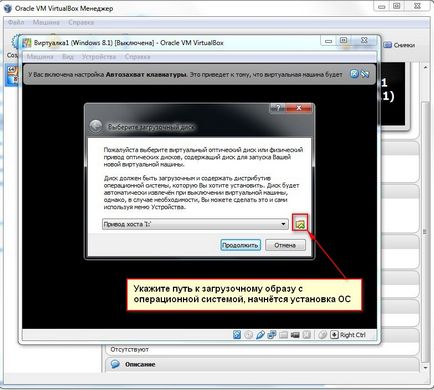Click the keyboard capture arrow icon
This screenshot has width=434, height=390.
334,335
